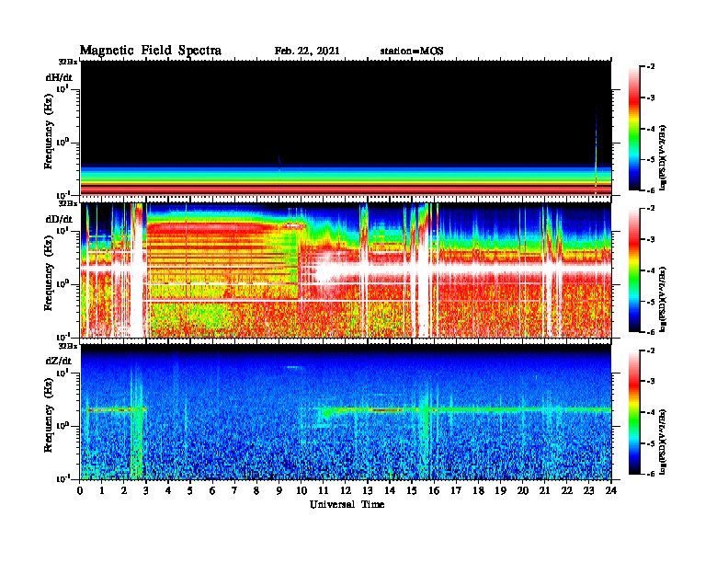Click the "dZ/dt" panel label

[x=59, y=361]
